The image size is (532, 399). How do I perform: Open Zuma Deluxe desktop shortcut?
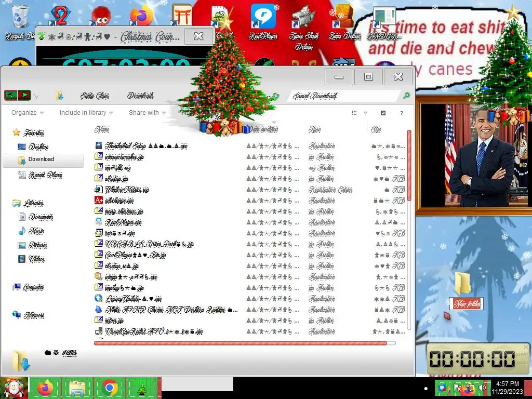tap(344, 22)
